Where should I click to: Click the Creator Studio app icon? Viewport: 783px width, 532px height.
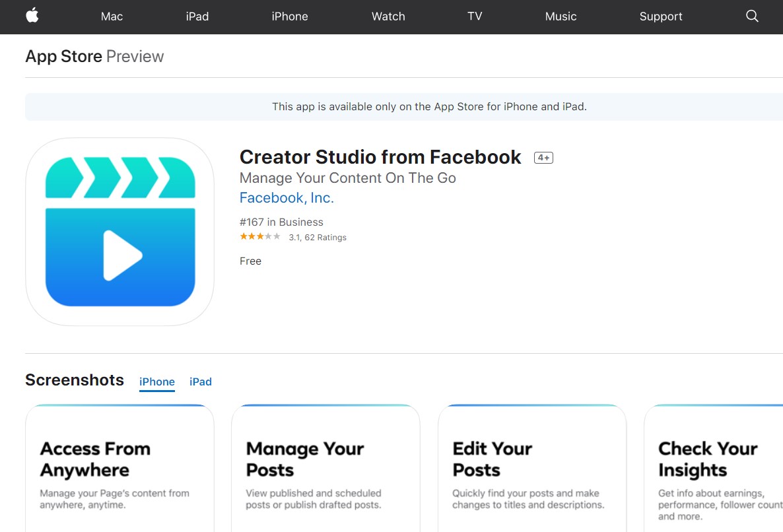click(x=120, y=232)
